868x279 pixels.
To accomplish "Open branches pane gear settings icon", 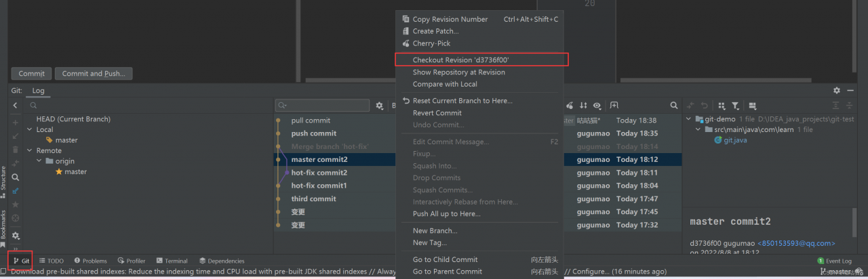I will 15,236.
